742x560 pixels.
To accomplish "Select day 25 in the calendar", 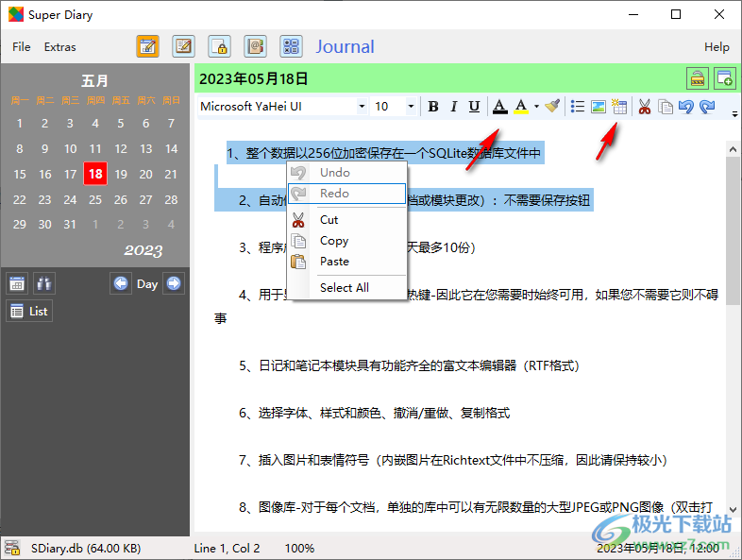I will tap(95, 199).
